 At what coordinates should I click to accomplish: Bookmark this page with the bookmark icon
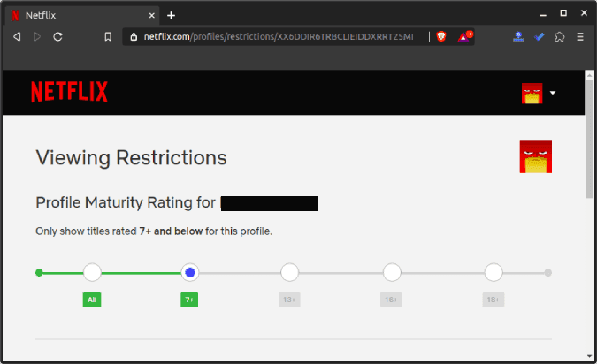108,36
